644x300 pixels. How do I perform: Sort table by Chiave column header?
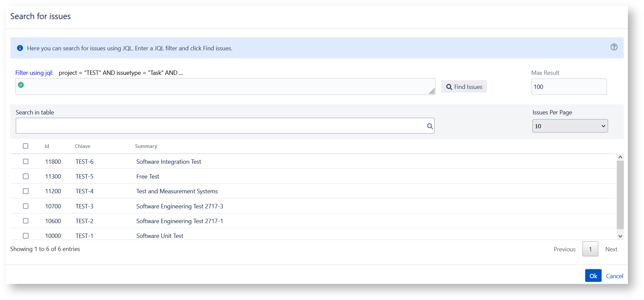coord(82,146)
